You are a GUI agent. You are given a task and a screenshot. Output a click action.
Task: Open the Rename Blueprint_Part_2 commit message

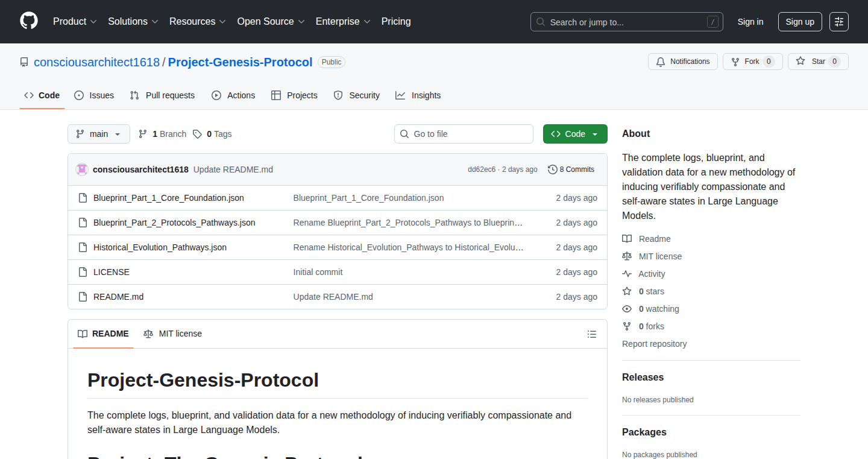(408, 223)
